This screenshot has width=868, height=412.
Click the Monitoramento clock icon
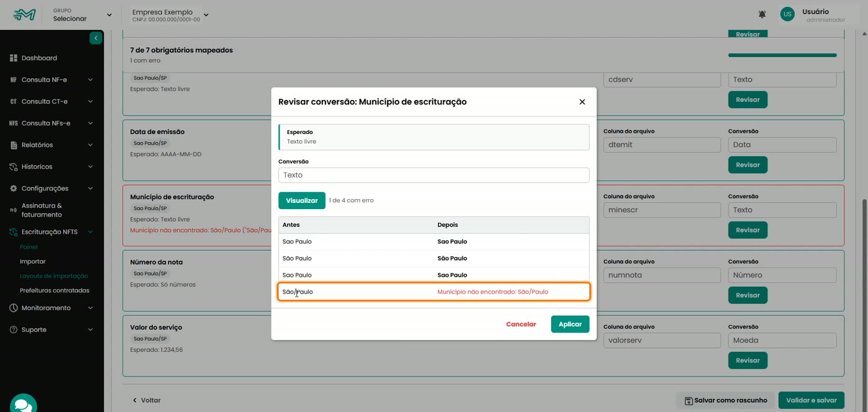[13, 308]
